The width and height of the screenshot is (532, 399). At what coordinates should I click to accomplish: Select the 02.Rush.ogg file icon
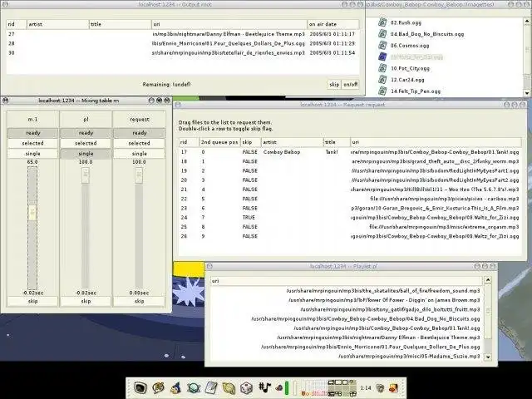click(382, 22)
